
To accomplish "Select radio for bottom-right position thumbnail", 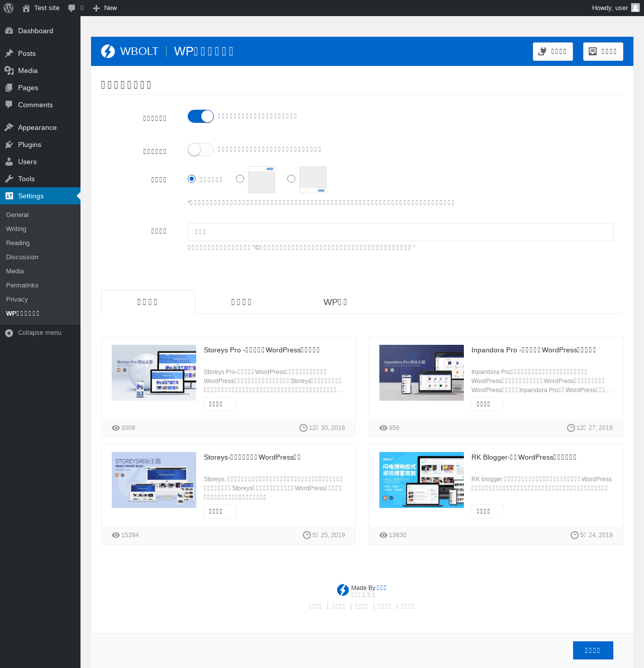I will click(x=291, y=179).
